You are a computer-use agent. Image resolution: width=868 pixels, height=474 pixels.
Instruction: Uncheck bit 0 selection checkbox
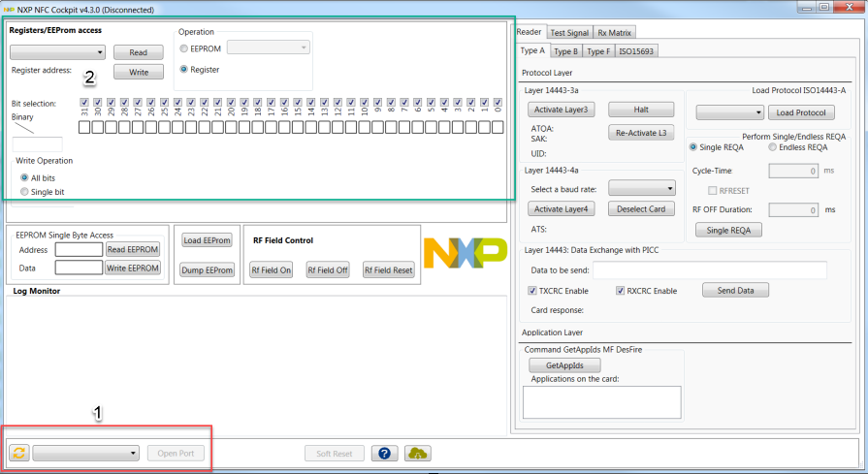pyautogui.click(x=498, y=103)
